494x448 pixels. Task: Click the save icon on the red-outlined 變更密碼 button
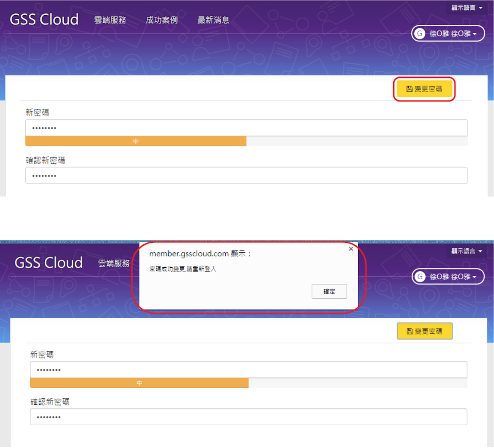tap(409, 89)
